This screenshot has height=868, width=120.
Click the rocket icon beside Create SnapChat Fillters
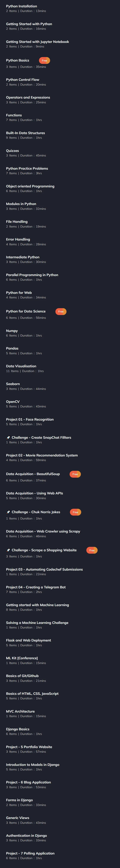coord(8,437)
